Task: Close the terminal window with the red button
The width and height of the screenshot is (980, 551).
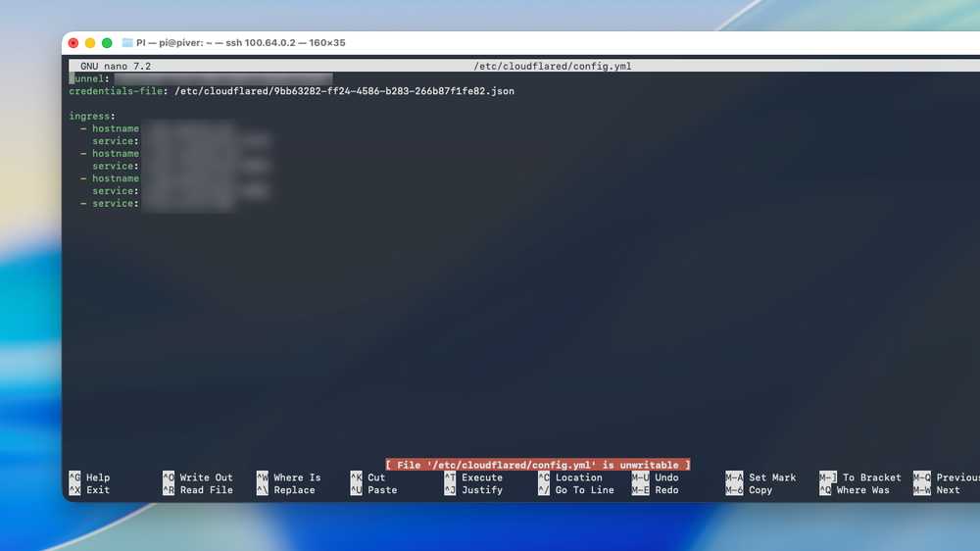Action: (x=73, y=42)
